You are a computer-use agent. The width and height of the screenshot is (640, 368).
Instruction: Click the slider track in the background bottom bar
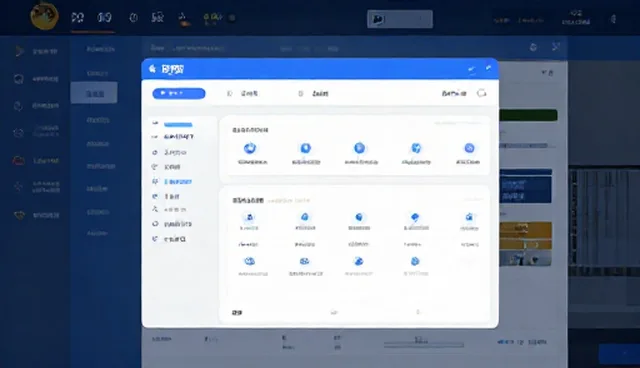[x=424, y=345]
